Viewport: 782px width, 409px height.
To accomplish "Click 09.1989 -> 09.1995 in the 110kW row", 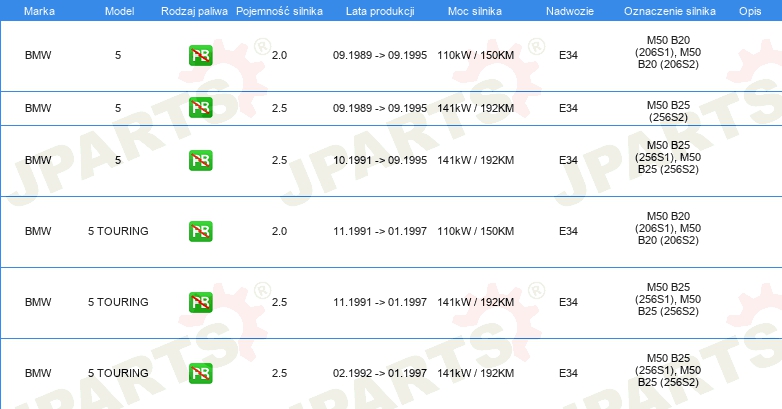I will point(380,55).
